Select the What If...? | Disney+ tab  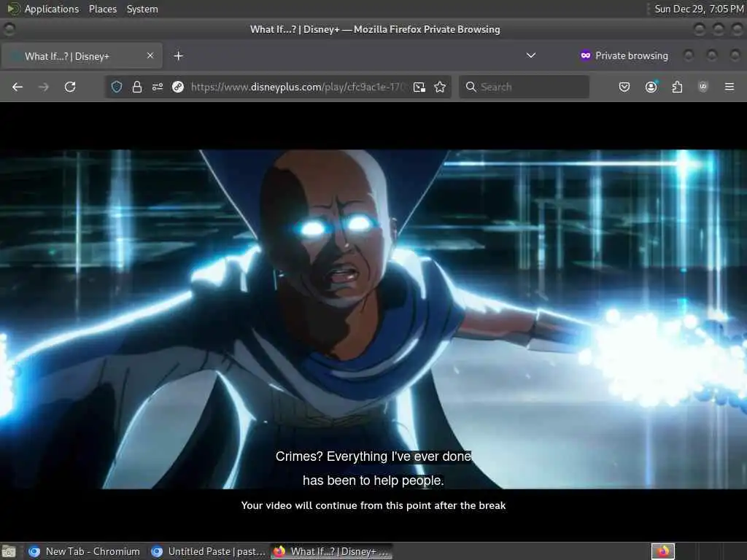(82, 56)
